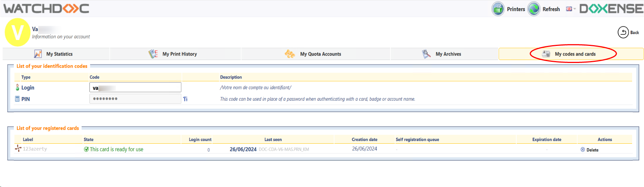This screenshot has width=644, height=187.
Task: Delete the 123azerty card
Action: click(x=589, y=150)
